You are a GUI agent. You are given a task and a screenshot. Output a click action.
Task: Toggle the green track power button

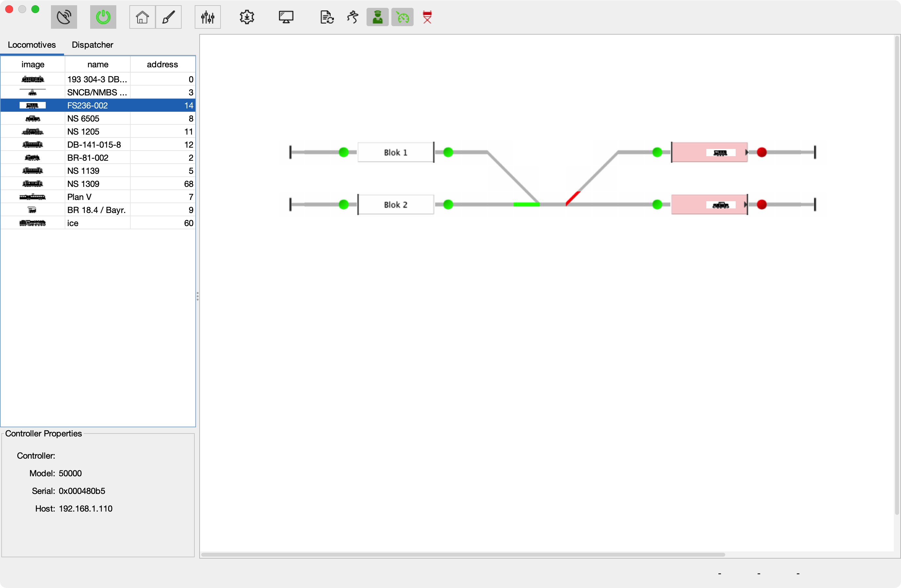pyautogui.click(x=103, y=17)
